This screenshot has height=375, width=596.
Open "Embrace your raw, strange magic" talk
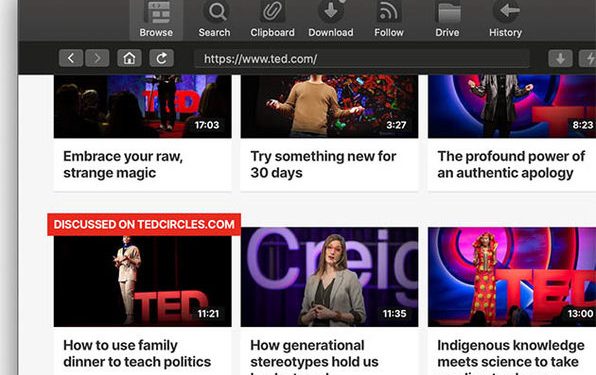coord(123,165)
